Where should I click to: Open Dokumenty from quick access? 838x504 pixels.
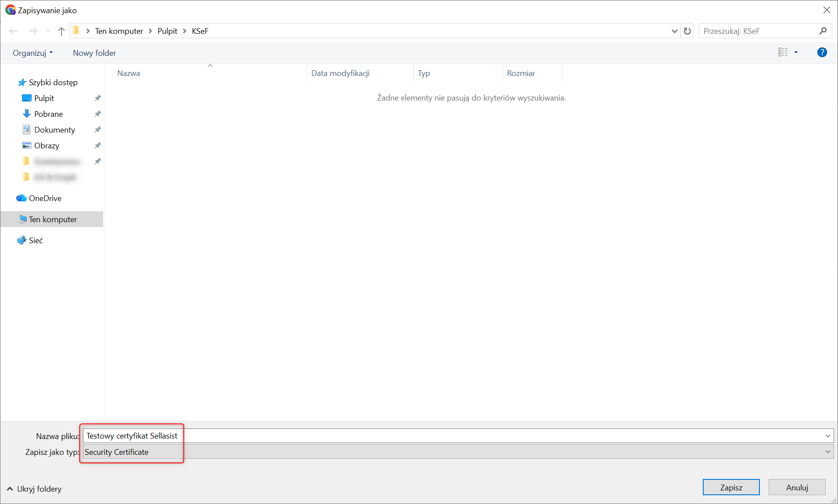(x=54, y=130)
